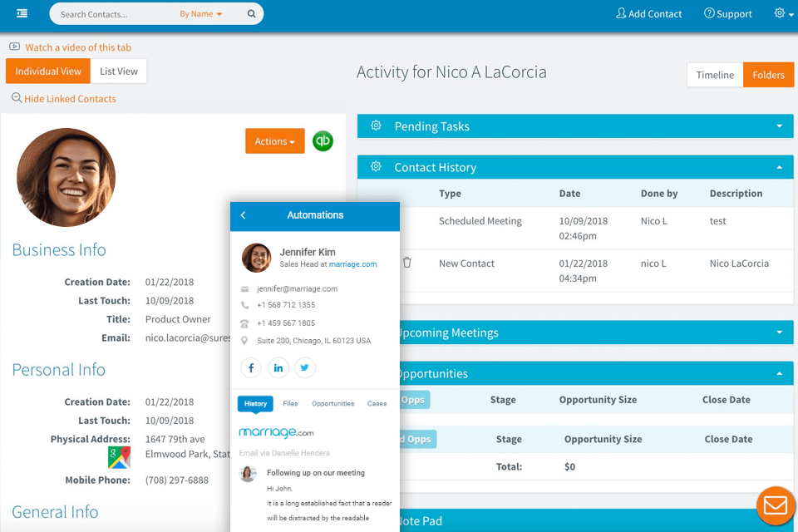
Task: Switch to List View tab
Action: coord(119,71)
